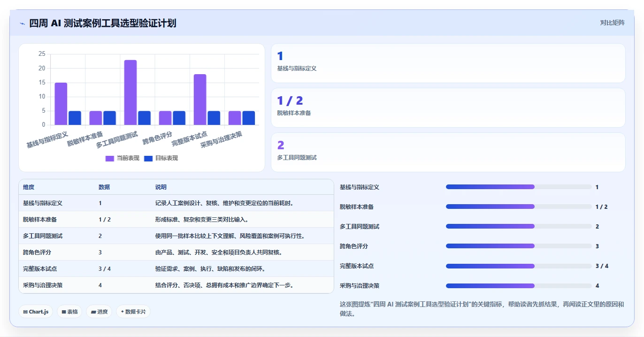Click the description 形成标准、复杂和变更三类对比输入
This screenshot has height=337, width=644.
click(x=202, y=220)
